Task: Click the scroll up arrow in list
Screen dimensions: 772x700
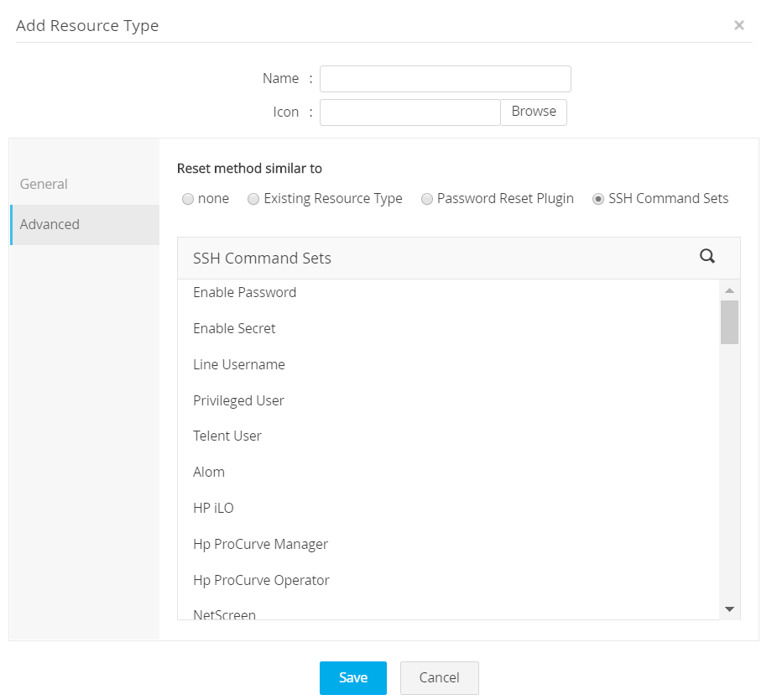Action: pos(729,290)
